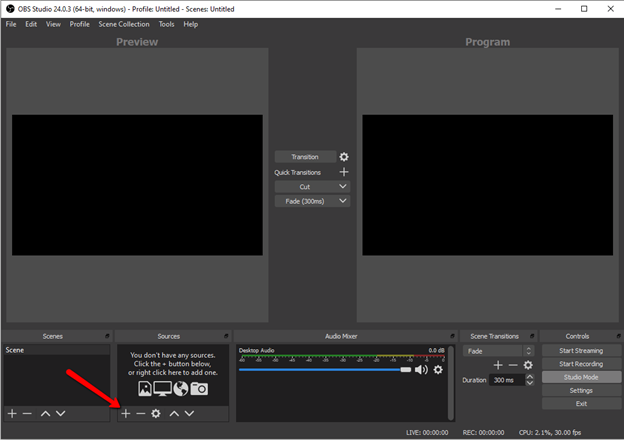The height and width of the screenshot is (440, 624).
Task: Move scene up with the Scenes up arrow
Action: click(45, 414)
